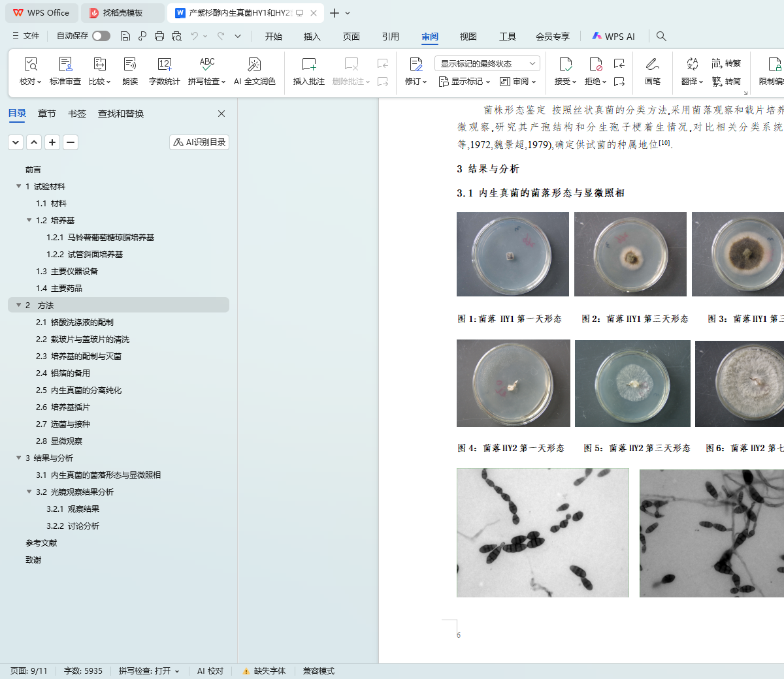Open the search magnifier icon
784x679 pixels.
[661, 36]
